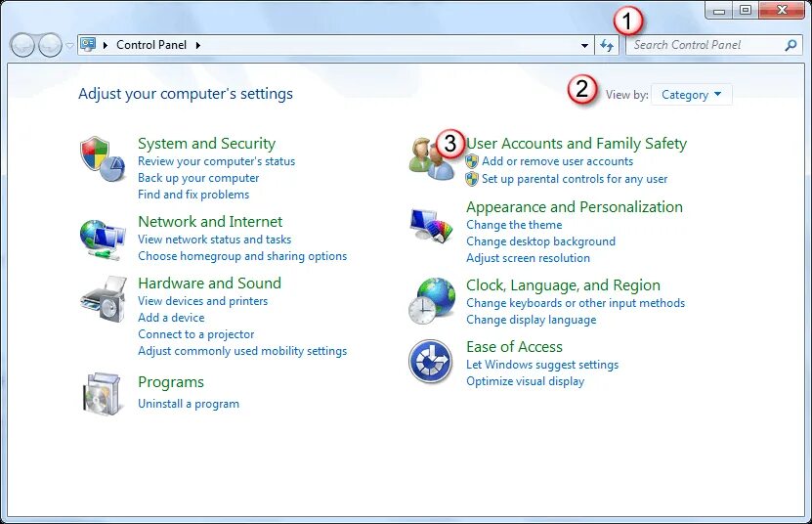812x524 pixels.
Task: Open recent pages dropdown next to Forward button
Action: coord(70,46)
